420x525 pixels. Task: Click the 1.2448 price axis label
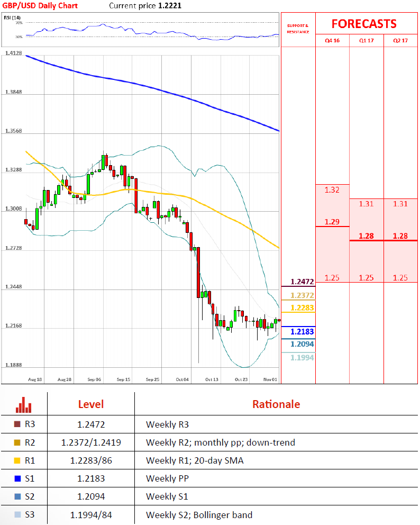[x=13, y=287]
